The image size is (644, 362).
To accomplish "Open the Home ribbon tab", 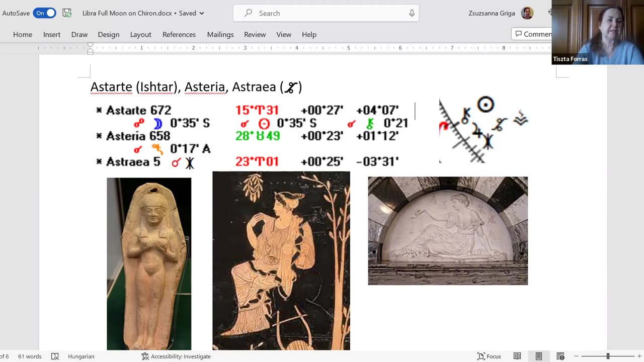I will tap(23, 34).
